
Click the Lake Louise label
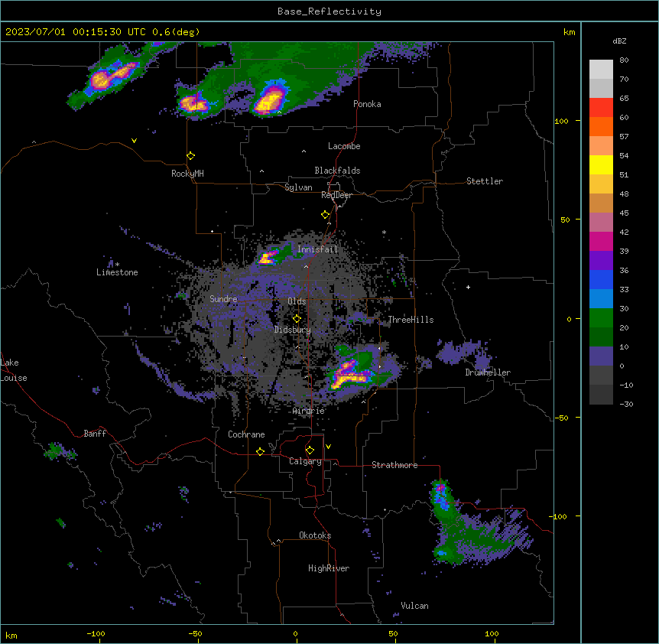coord(14,370)
